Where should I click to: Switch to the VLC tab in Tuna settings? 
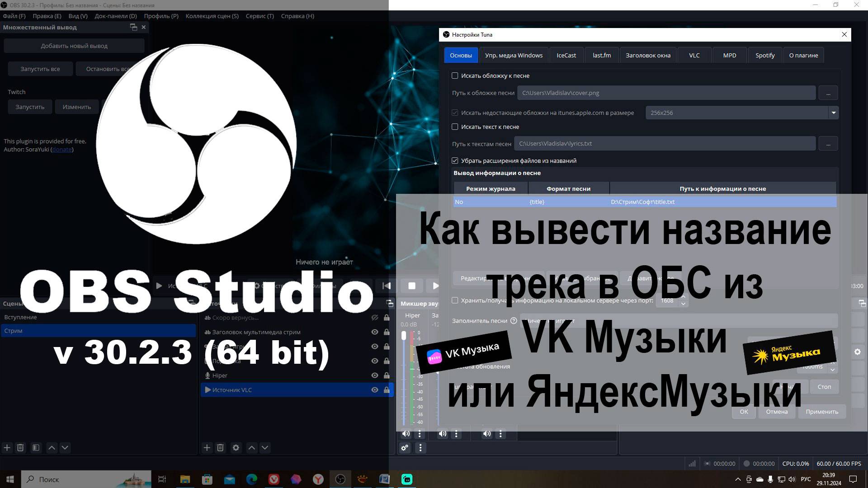pos(694,55)
